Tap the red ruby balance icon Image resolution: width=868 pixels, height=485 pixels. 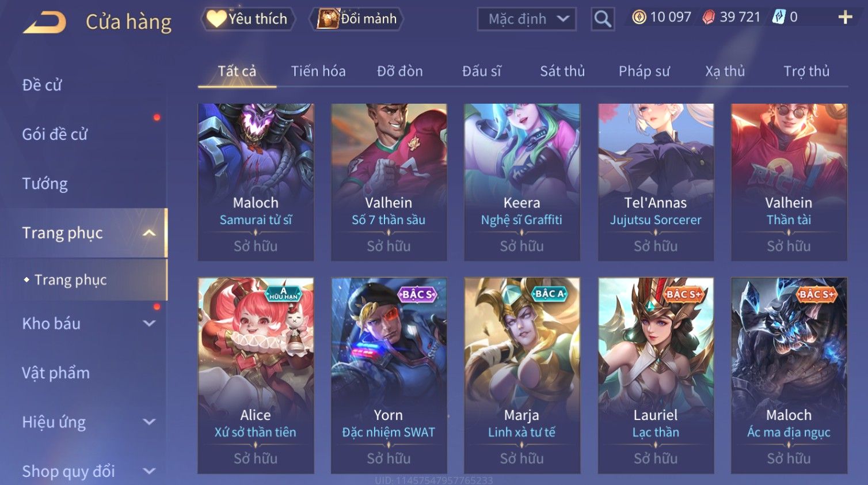[x=709, y=17]
